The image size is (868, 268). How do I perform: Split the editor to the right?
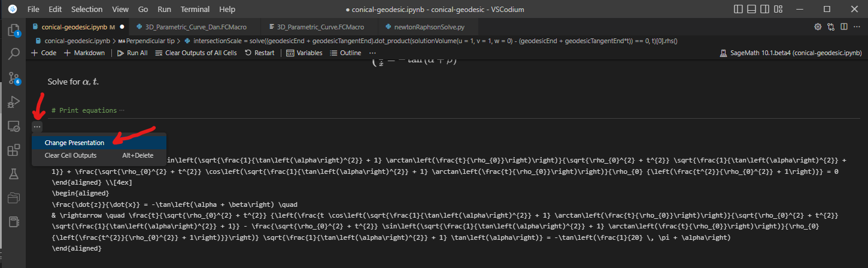(x=843, y=27)
